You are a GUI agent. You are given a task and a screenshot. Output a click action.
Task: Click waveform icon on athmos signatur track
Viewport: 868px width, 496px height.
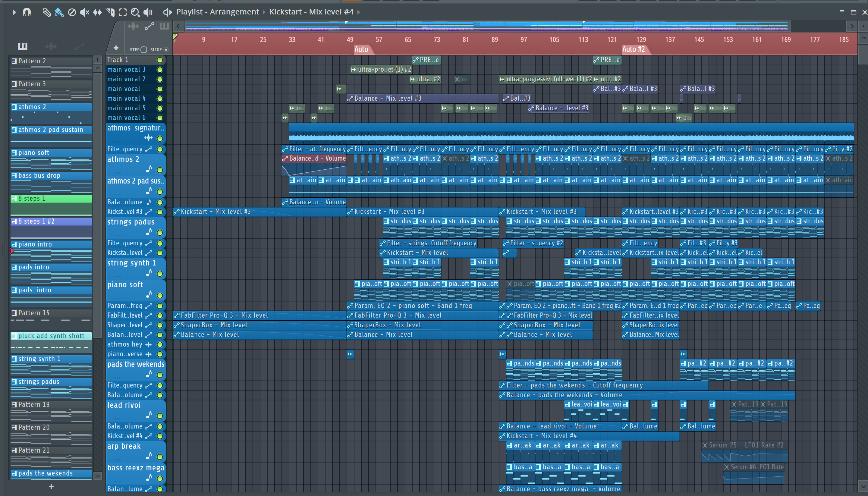[148, 138]
